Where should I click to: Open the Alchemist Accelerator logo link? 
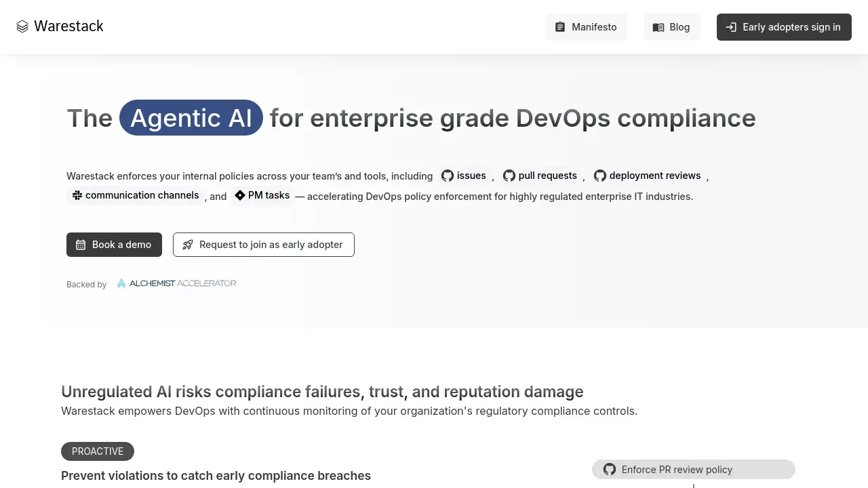tap(176, 283)
